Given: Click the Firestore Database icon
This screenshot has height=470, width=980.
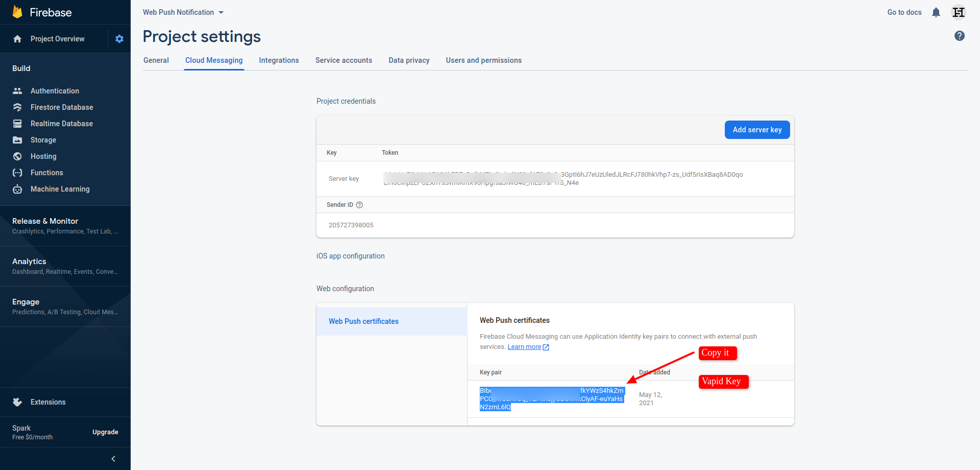Looking at the screenshot, I should pos(17,107).
